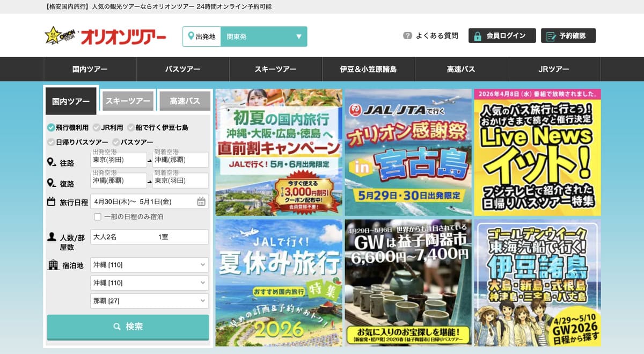Image resolution: width=644 pixels, height=354 pixels.
Task: Click the person icon beside 人数/部屋数
Action: click(52, 237)
